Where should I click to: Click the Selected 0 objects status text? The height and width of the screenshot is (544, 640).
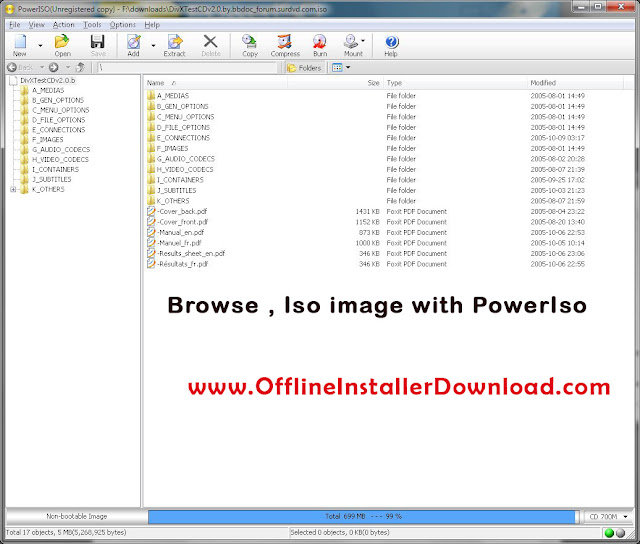coord(340,533)
